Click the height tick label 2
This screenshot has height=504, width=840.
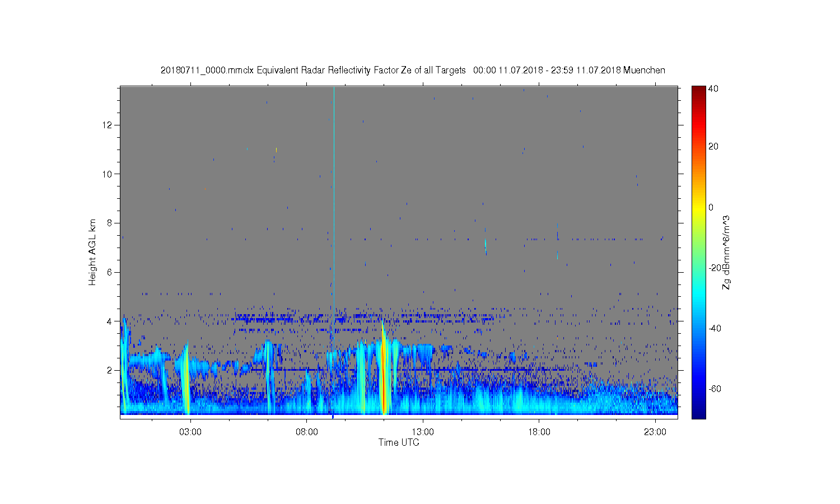(110, 370)
